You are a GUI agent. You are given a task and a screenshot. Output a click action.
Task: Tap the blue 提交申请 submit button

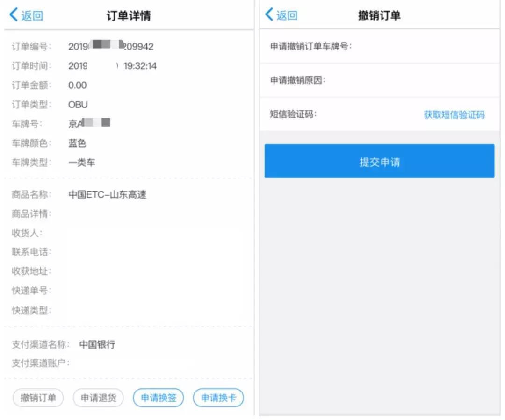pos(380,160)
